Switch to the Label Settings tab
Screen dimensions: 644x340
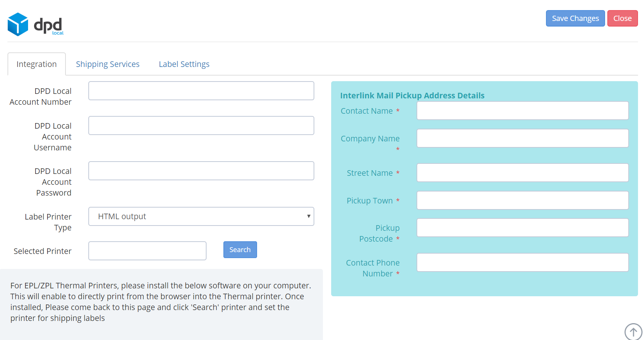coord(184,64)
